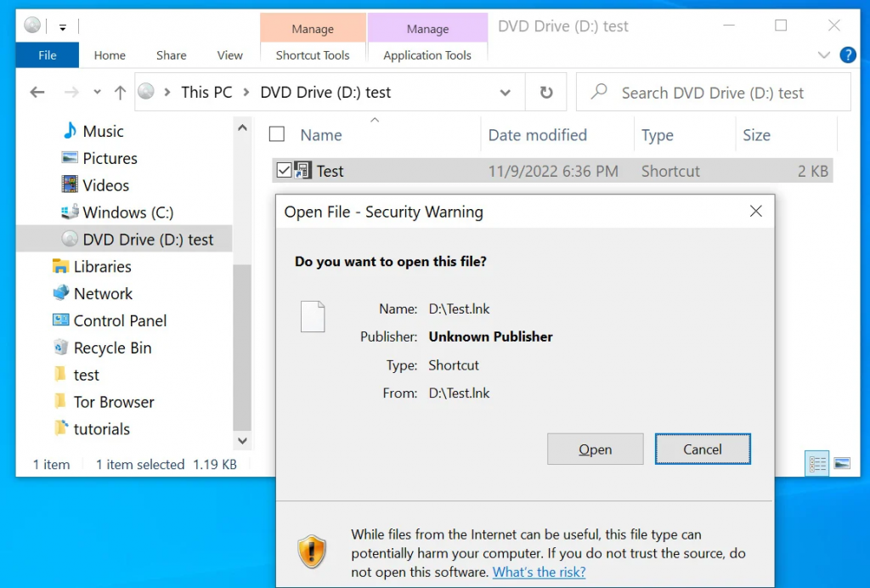The image size is (870, 588).
Task: Refresh the DVD Drive folder view
Action: 546,93
